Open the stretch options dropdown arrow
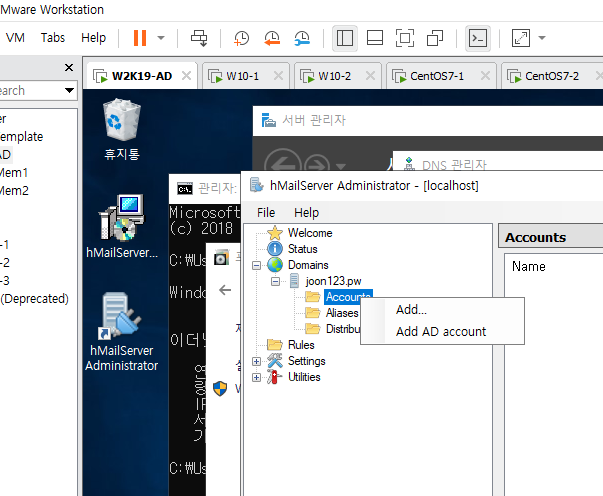603x496 pixels. click(542, 38)
